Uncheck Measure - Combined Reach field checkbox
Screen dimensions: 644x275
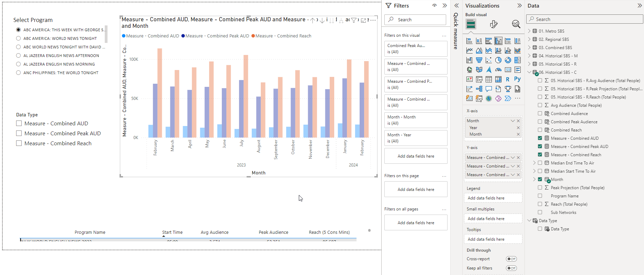click(540, 155)
